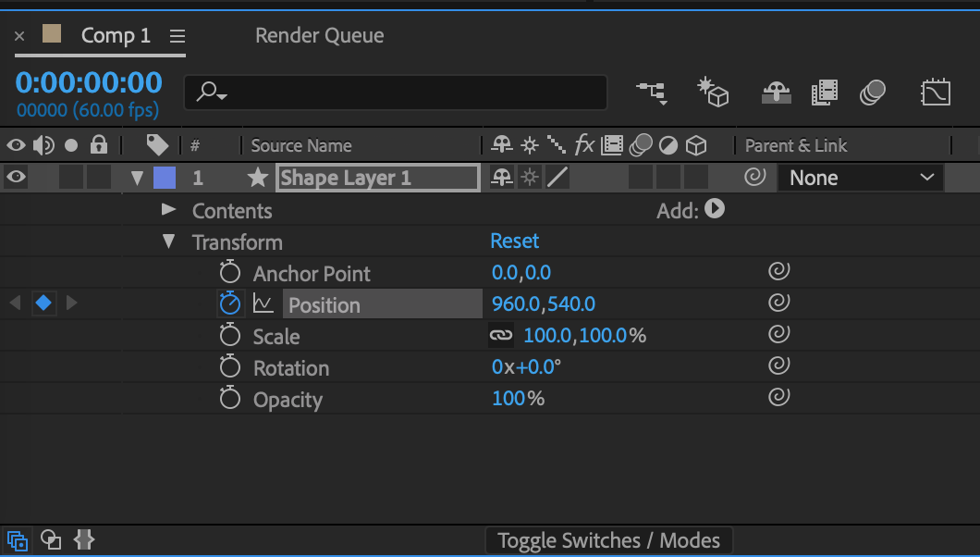Viewport: 980px width, 557px height.
Task: Click the parent pick whip for Shape Layer 1
Action: click(x=755, y=177)
